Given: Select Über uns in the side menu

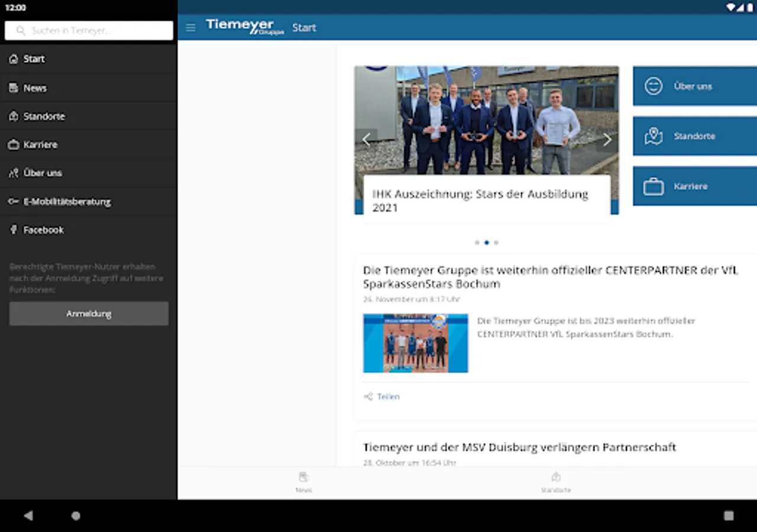Looking at the screenshot, I should click(89, 173).
